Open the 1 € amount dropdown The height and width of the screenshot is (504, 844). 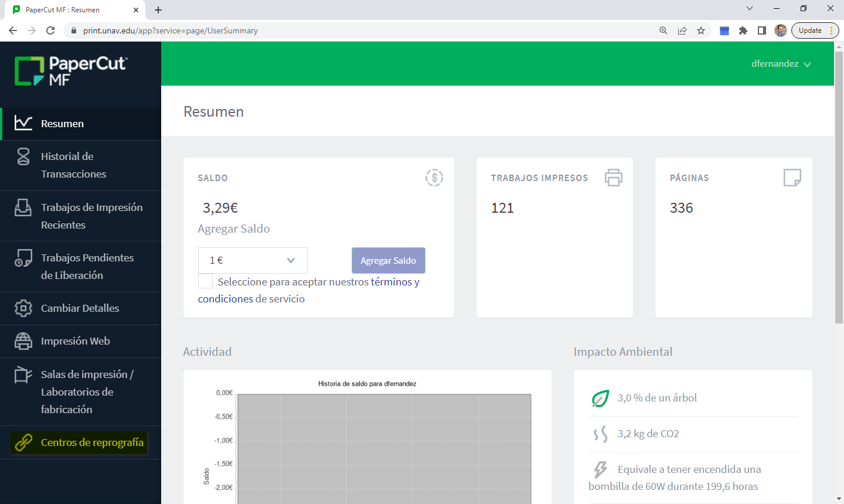point(253,260)
